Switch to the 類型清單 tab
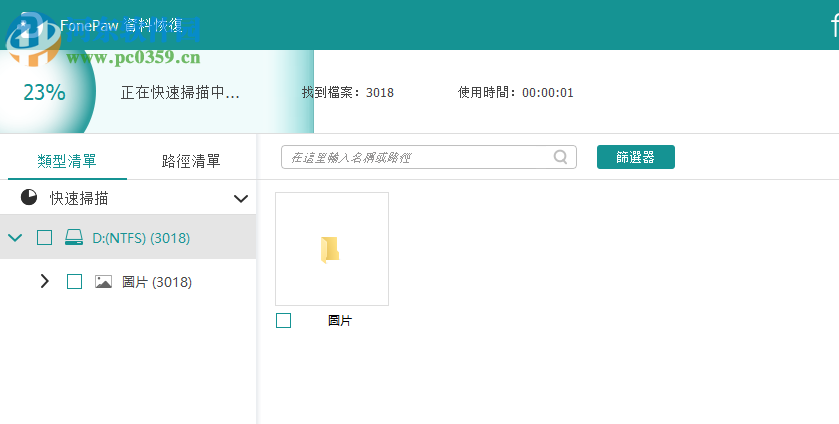The width and height of the screenshot is (839, 424). 67,161
